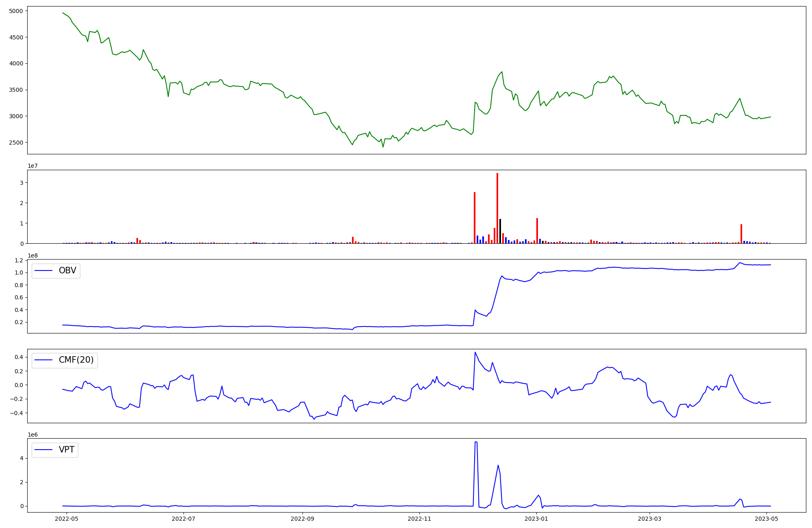Click the tallest red volume bar

pyautogui.click(x=497, y=208)
